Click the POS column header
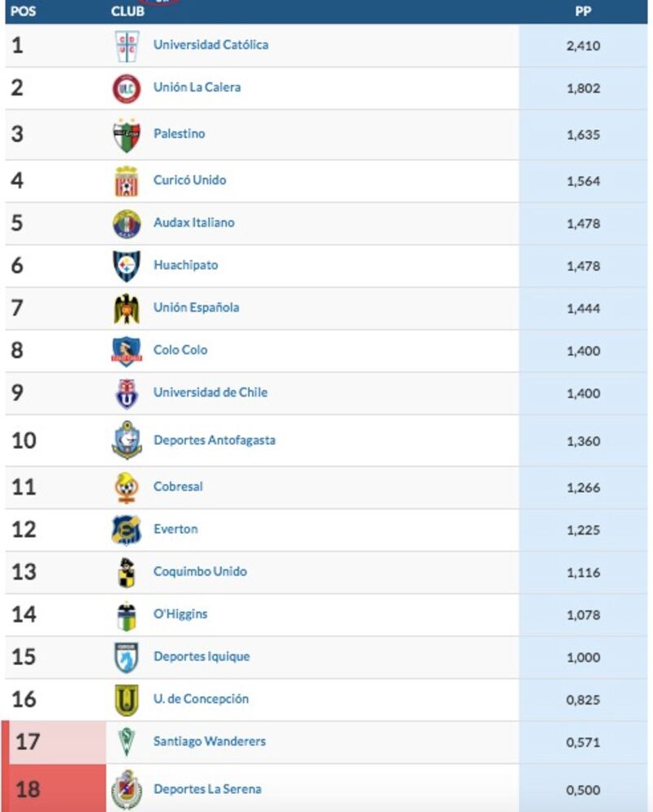The image size is (653, 812). coord(24,11)
